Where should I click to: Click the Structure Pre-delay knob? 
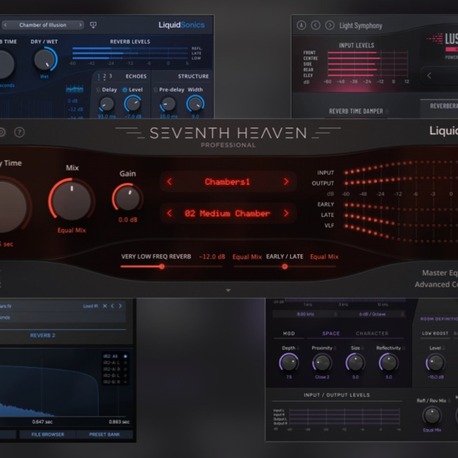[168, 104]
